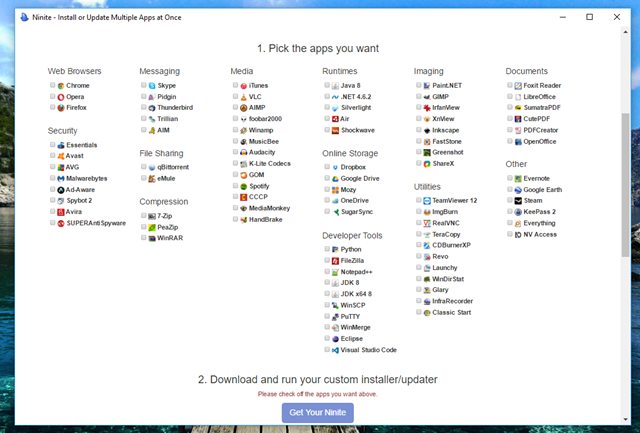Click the Skype icon
The width and height of the screenshot is (640, 433).
pos(152,86)
